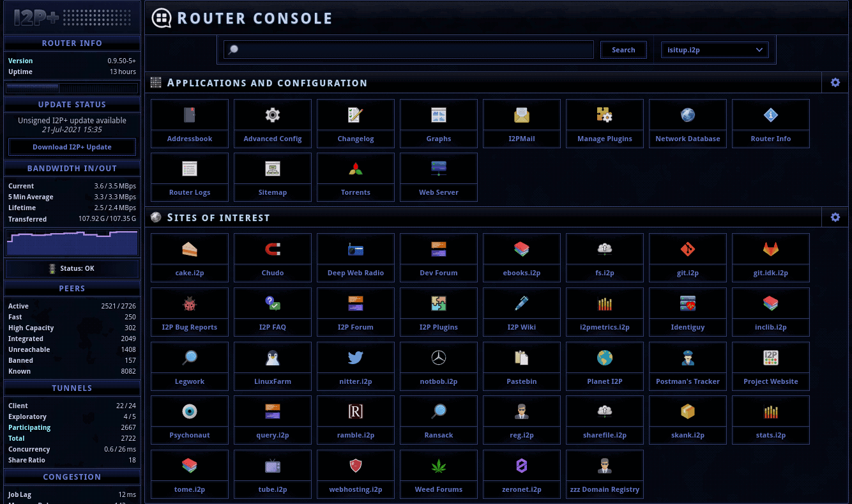852x504 pixels.
Task: Open Network Database globe icon
Action: [x=688, y=115]
